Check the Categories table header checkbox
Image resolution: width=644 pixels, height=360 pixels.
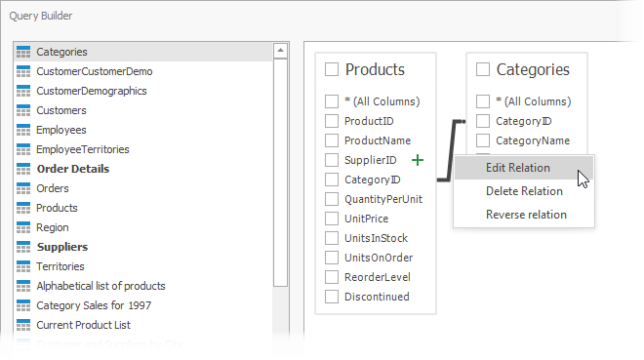coord(483,69)
